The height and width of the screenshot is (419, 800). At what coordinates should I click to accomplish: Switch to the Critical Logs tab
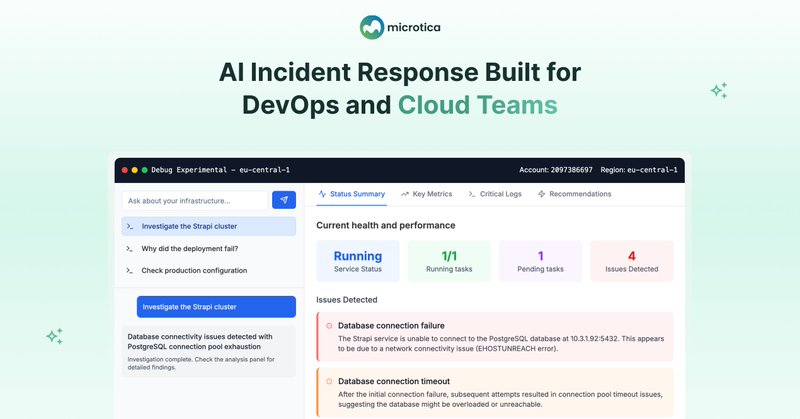coord(495,194)
